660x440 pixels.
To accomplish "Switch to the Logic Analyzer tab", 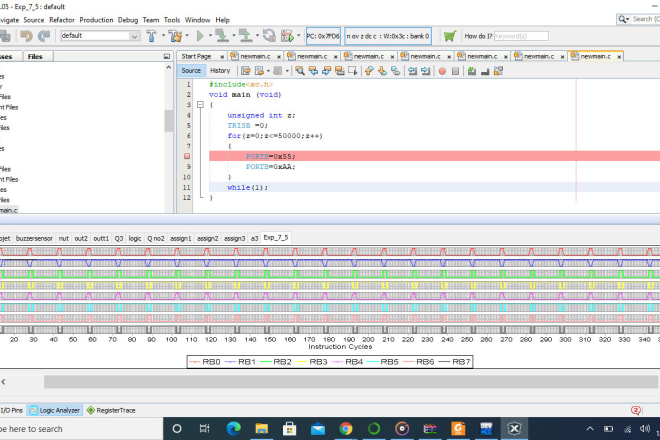I will pyautogui.click(x=55, y=410).
